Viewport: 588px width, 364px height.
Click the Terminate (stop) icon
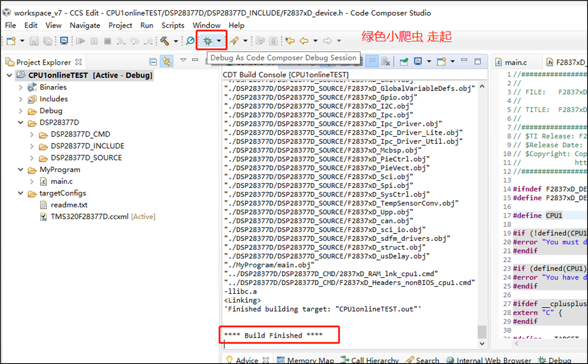pos(107,41)
